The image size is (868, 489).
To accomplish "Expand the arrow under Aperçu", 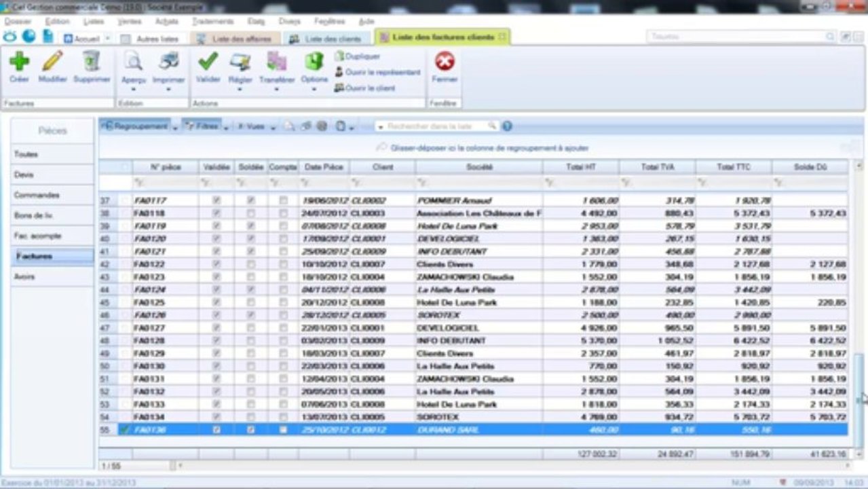I will click(133, 89).
